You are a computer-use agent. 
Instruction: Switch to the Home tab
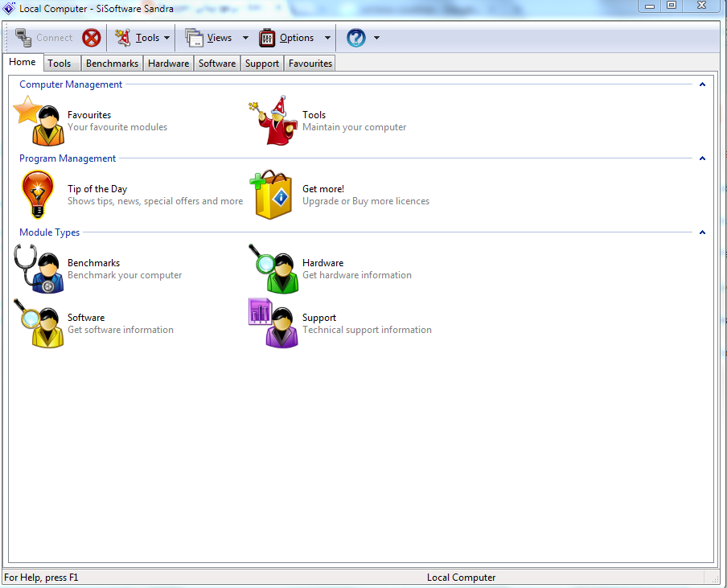click(x=23, y=62)
